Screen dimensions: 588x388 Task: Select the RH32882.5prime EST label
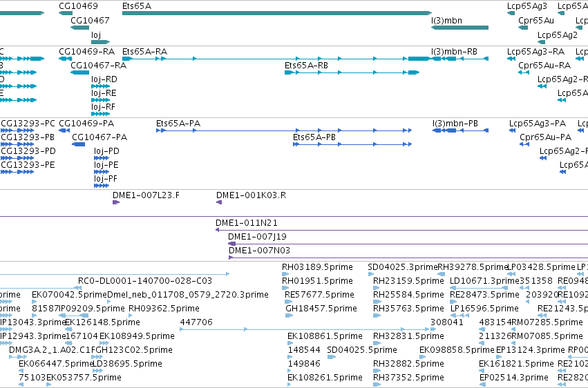pyautogui.click(x=408, y=364)
